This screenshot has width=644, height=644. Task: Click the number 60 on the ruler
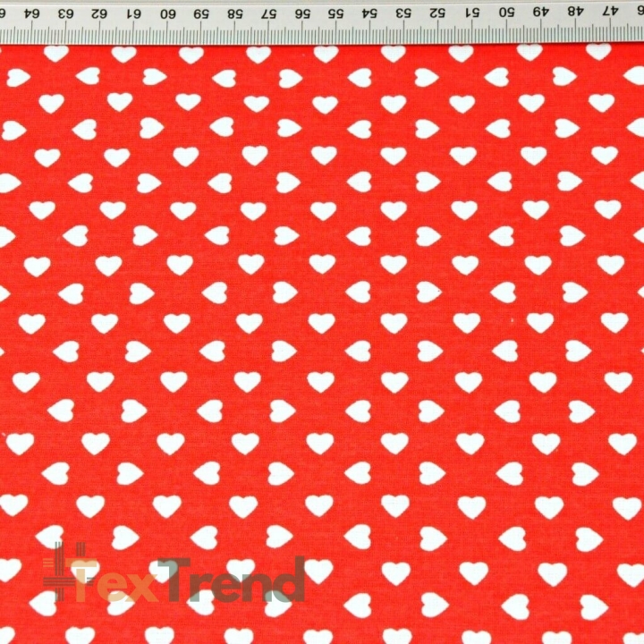pyautogui.click(x=167, y=14)
